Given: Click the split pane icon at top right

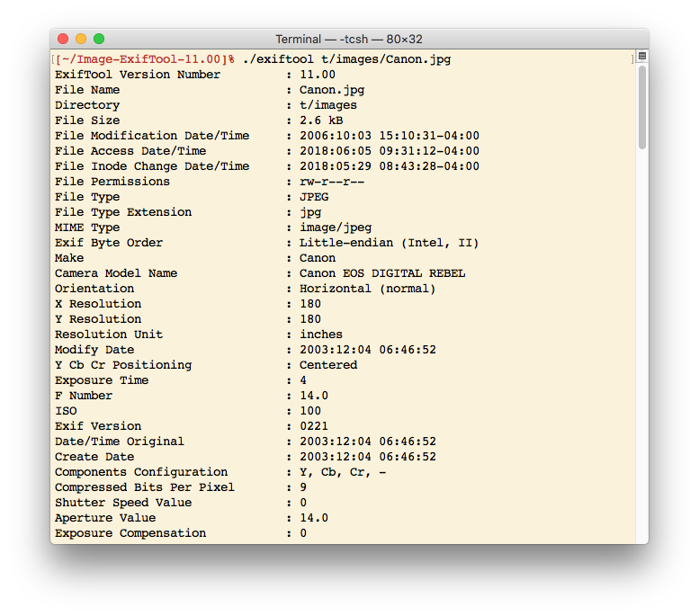Looking at the screenshot, I should (x=642, y=56).
